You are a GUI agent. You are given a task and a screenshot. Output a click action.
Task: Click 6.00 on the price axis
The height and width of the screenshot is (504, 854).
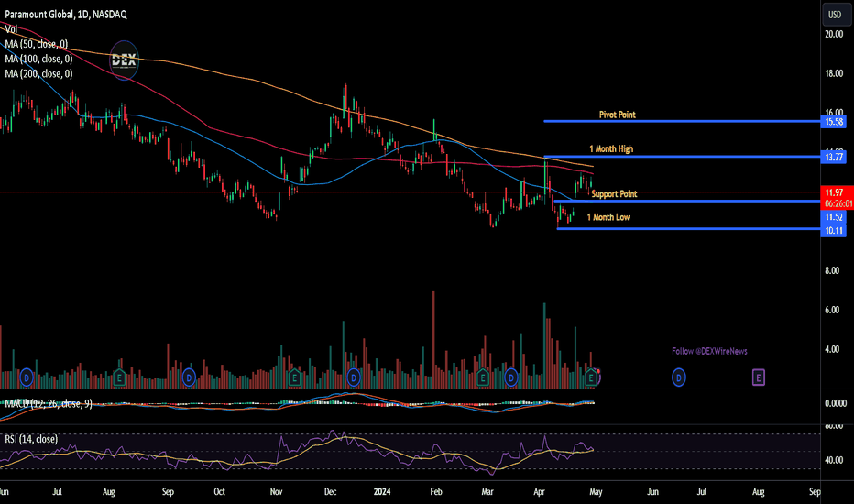832,310
